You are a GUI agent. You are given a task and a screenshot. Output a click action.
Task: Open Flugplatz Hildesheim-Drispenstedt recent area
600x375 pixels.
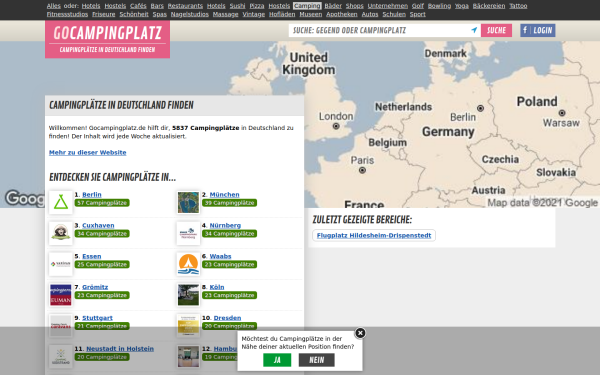point(374,235)
